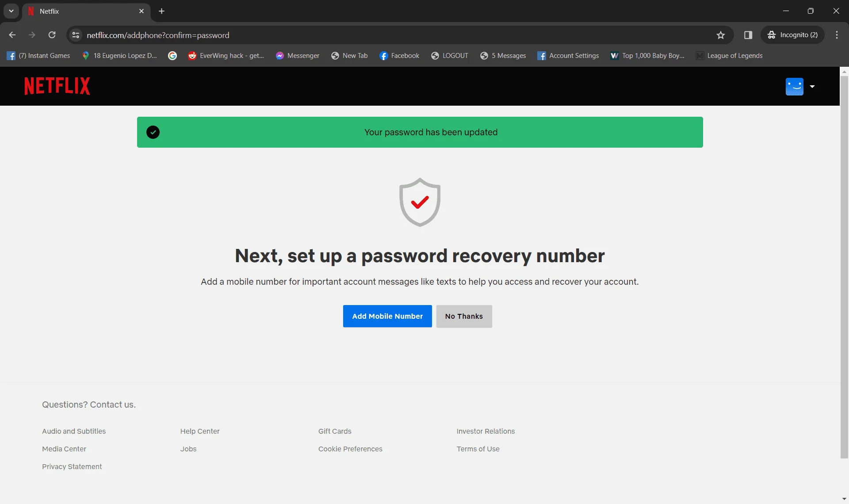Open New Tab bookmark
Viewport: 849px width, 504px height.
point(349,56)
